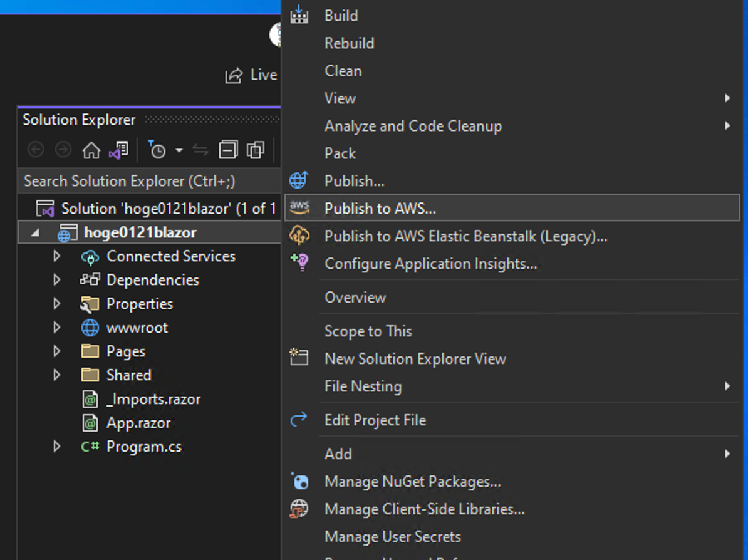Click the Back navigation arrow in Solution Explorer
The height and width of the screenshot is (560, 748).
[36, 150]
